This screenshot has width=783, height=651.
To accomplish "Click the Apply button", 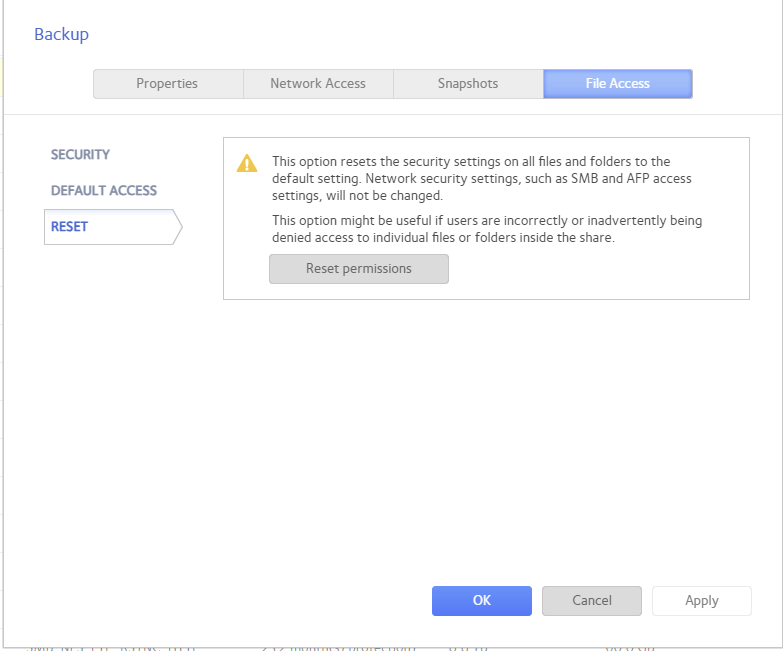I will (702, 601).
